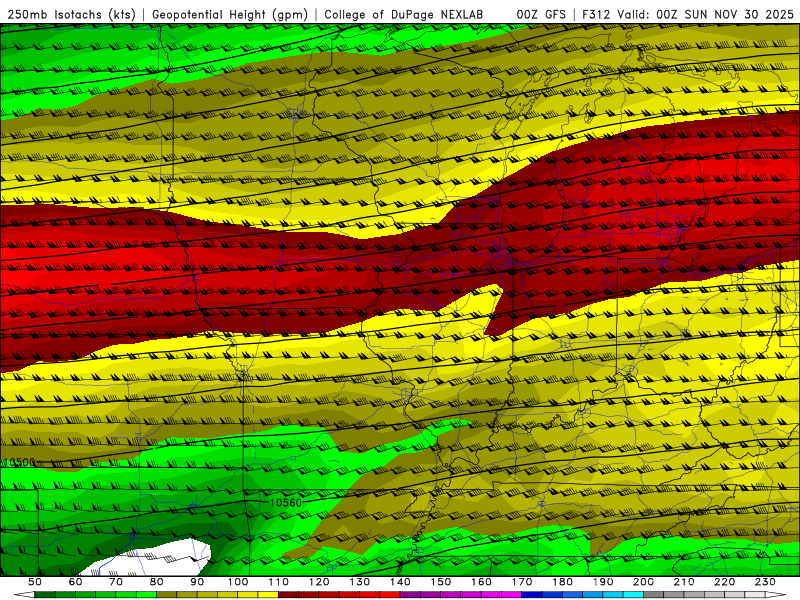Click the '200' color bar number
The height and width of the screenshot is (600, 800).
click(644, 582)
